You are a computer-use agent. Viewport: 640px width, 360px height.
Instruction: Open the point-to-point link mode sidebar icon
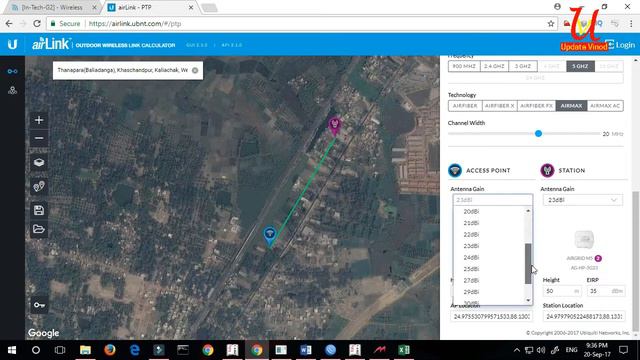[12, 71]
